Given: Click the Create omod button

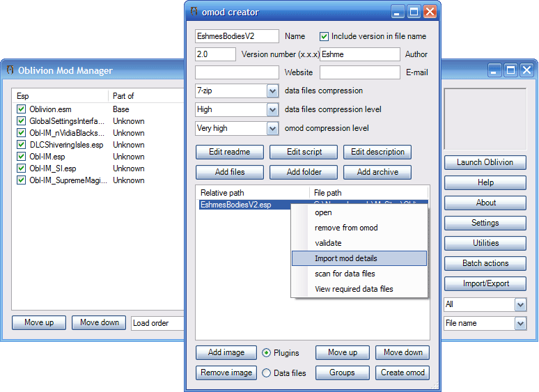Looking at the screenshot, I should [403, 373].
